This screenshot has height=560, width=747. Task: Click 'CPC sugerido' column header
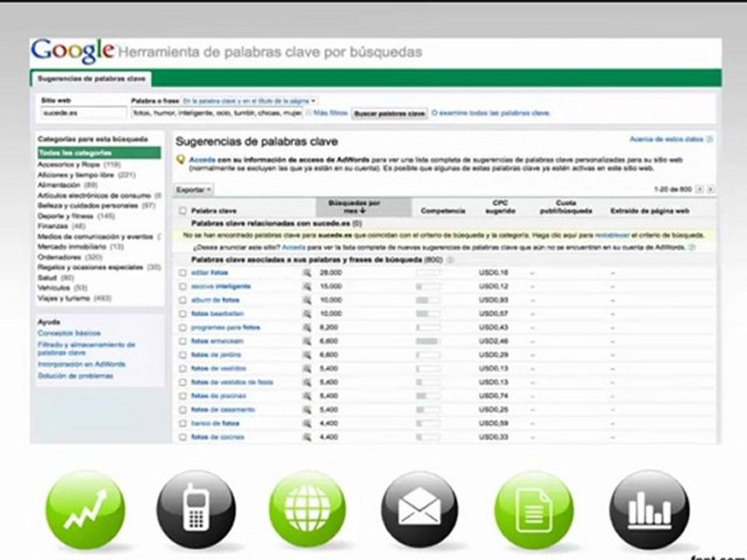coord(500,207)
